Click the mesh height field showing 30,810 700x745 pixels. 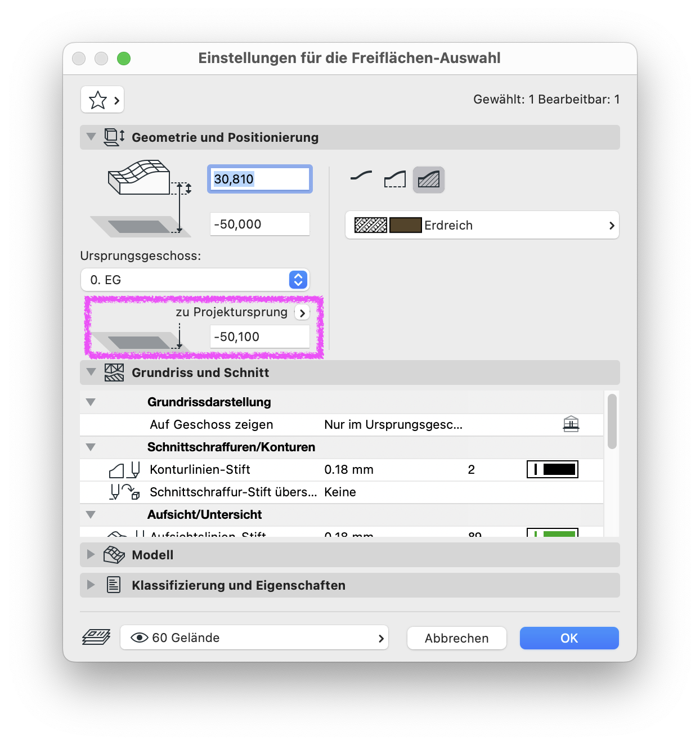coord(260,179)
